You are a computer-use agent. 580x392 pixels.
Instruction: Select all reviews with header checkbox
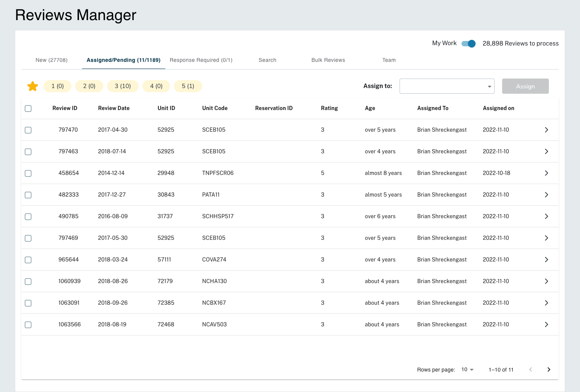click(x=28, y=109)
